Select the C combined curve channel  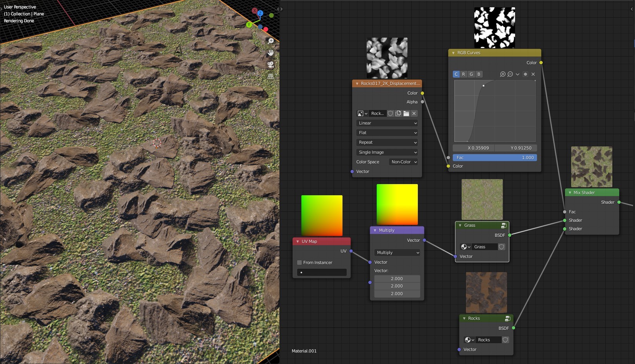point(456,74)
